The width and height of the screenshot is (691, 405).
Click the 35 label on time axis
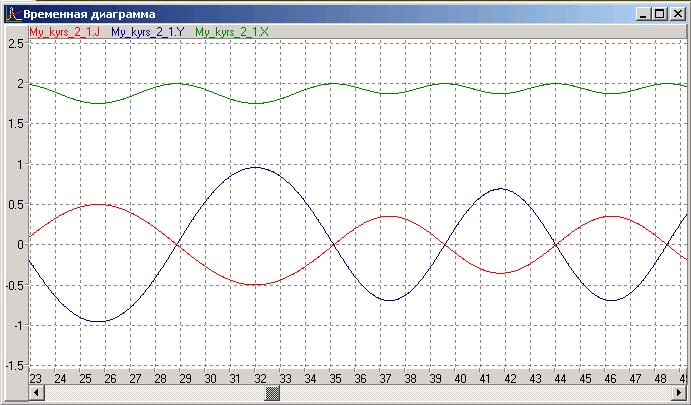point(335,379)
